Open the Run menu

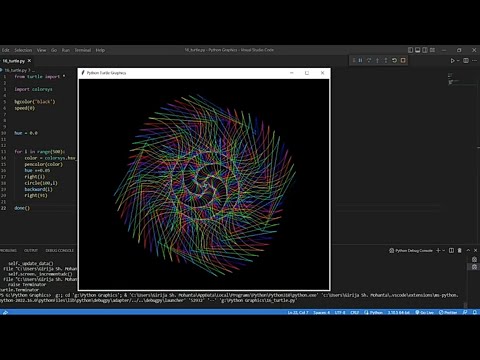coord(66,50)
